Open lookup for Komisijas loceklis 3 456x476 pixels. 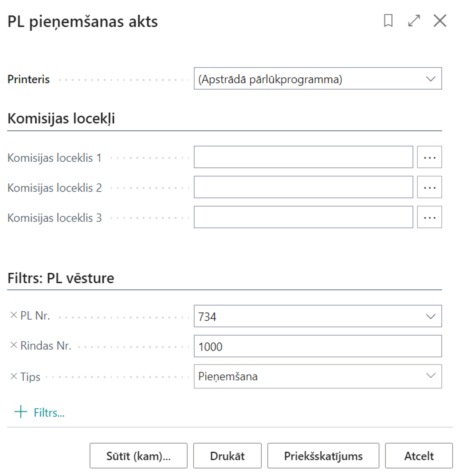point(429,217)
